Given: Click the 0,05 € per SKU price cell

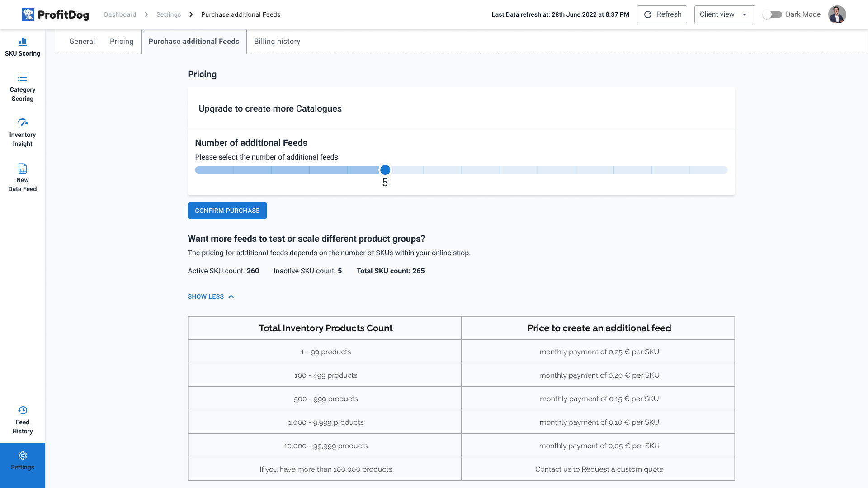Looking at the screenshot, I should (x=598, y=446).
